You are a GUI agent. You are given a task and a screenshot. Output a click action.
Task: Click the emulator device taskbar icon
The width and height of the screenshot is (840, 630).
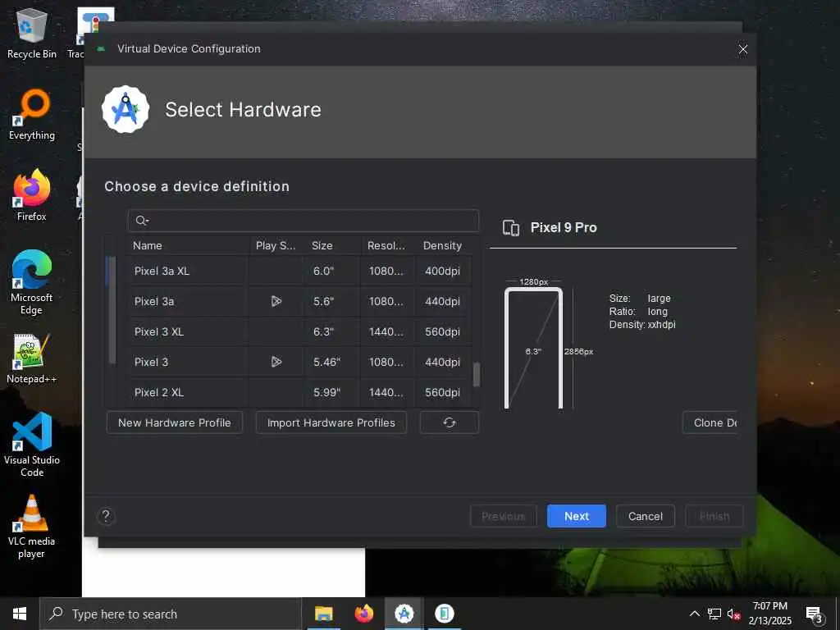point(444,614)
